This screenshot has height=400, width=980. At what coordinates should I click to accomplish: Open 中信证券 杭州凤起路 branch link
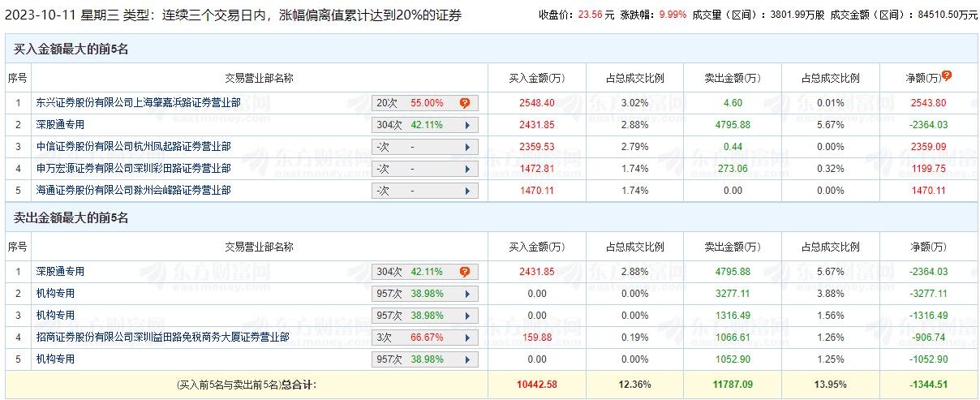click(x=133, y=147)
